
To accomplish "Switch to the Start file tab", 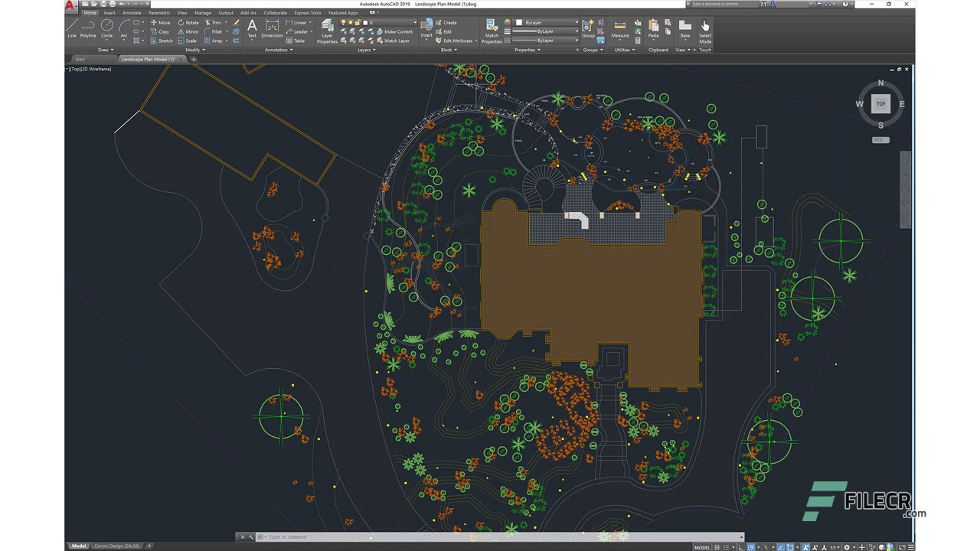I will pos(80,59).
